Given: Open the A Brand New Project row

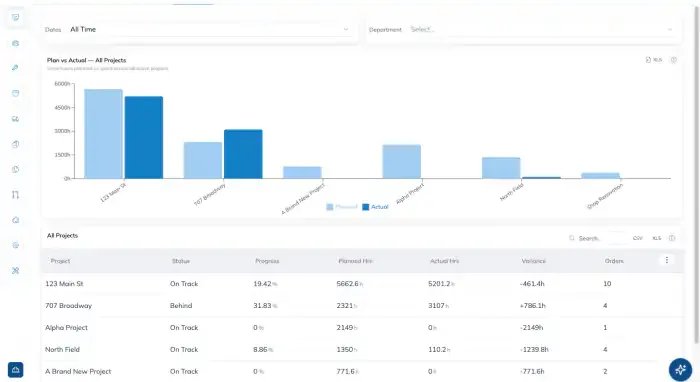Looking at the screenshot, I should (x=362, y=371).
